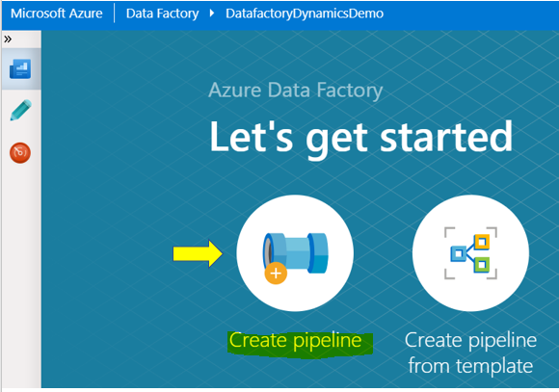
Task: Select the 'Create pipeline' label
Action: 295,340
